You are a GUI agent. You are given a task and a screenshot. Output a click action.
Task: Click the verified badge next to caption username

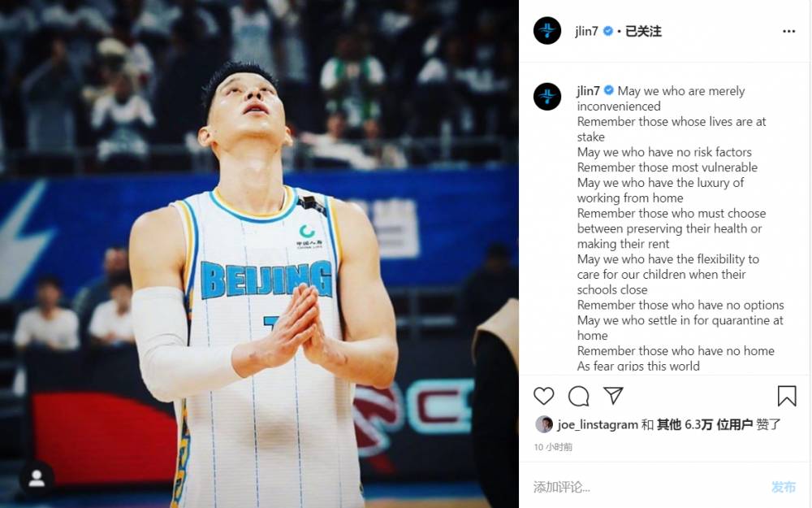coord(609,91)
